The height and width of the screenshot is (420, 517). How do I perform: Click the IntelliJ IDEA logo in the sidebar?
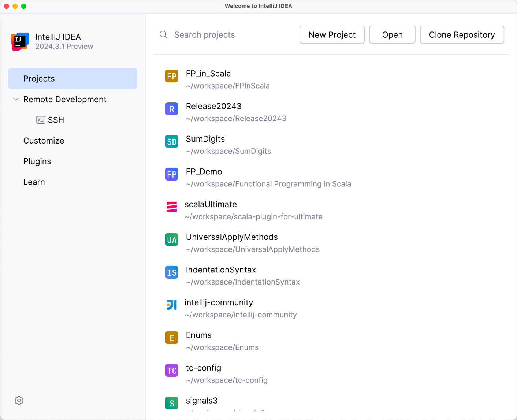point(19,41)
